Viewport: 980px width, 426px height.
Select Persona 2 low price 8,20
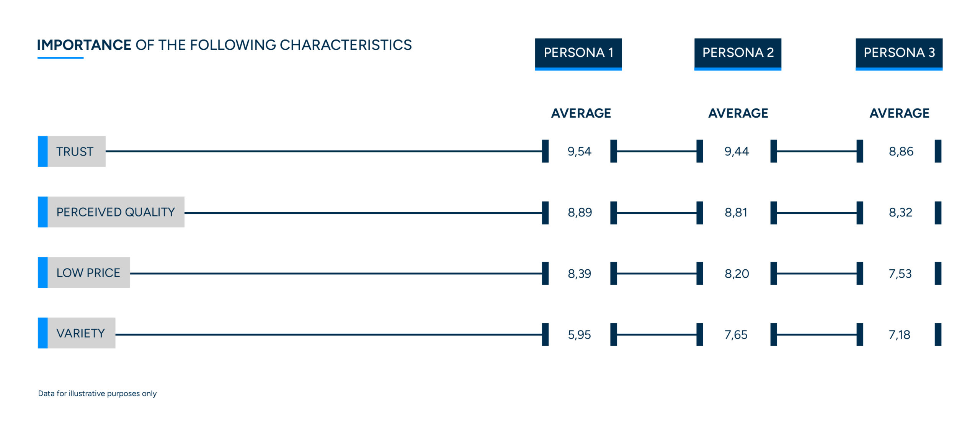click(737, 274)
